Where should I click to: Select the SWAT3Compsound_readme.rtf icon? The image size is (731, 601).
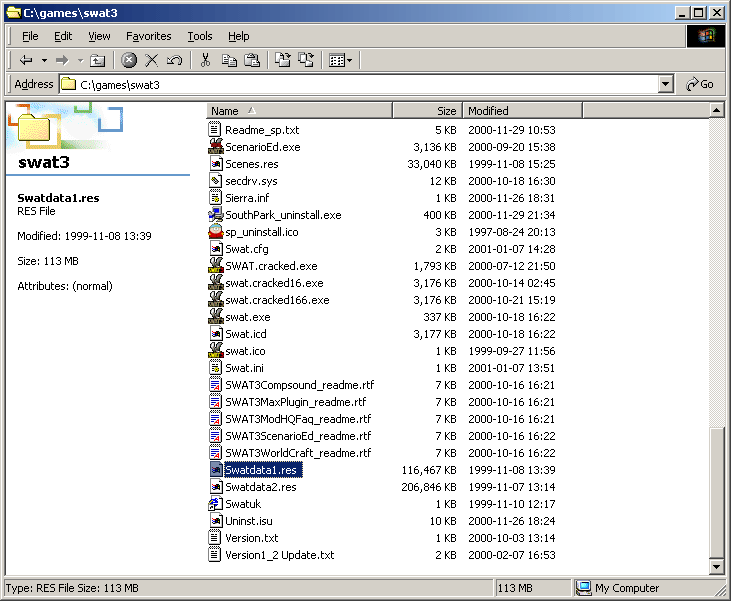(x=214, y=385)
